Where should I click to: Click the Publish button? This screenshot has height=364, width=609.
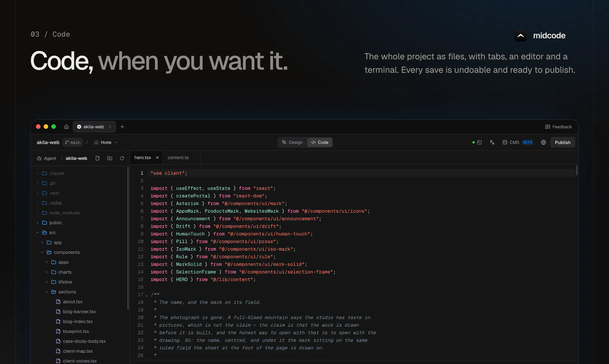(x=562, y=142)
